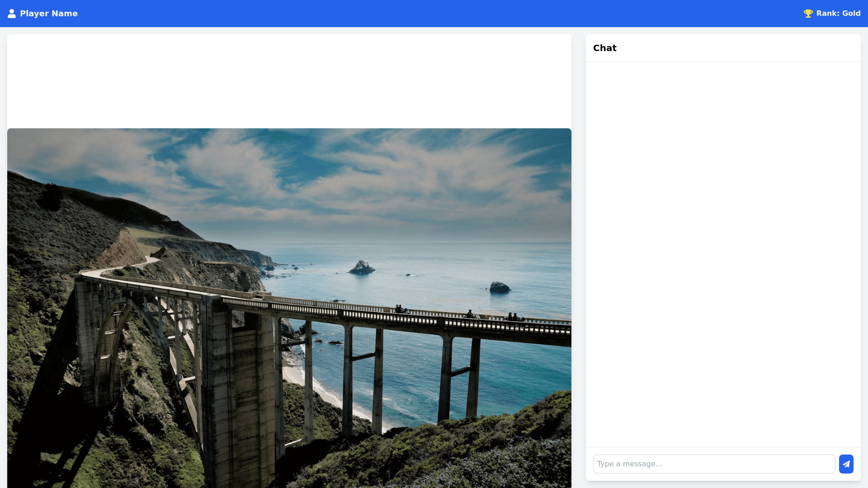Focus the Type a message field
The image size is (868, 488).
(x=714, y=464)
